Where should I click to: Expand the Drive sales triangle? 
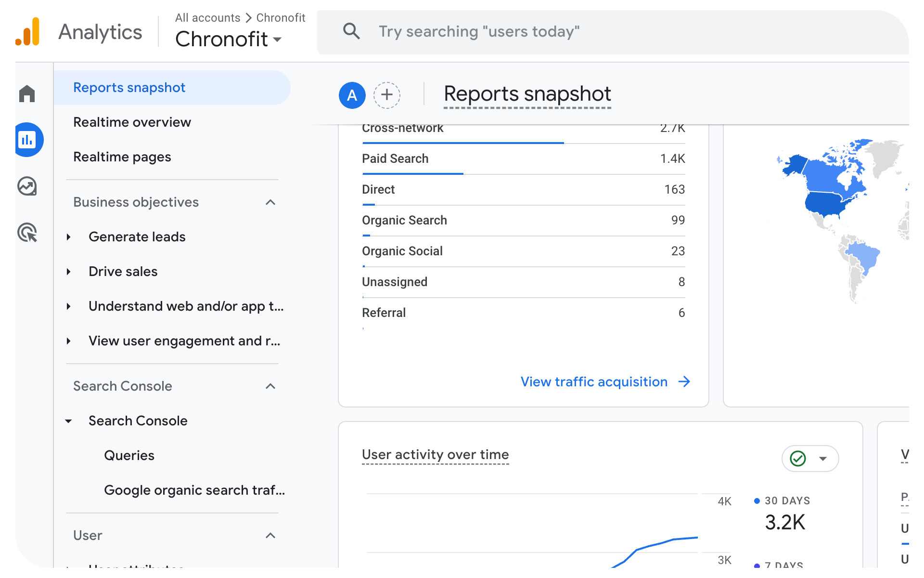point(69,272)
